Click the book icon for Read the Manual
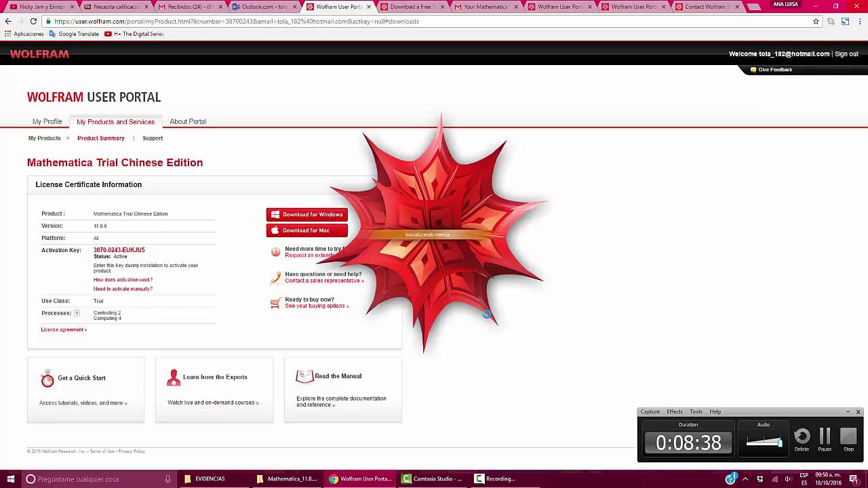 [x=304, y=376]
